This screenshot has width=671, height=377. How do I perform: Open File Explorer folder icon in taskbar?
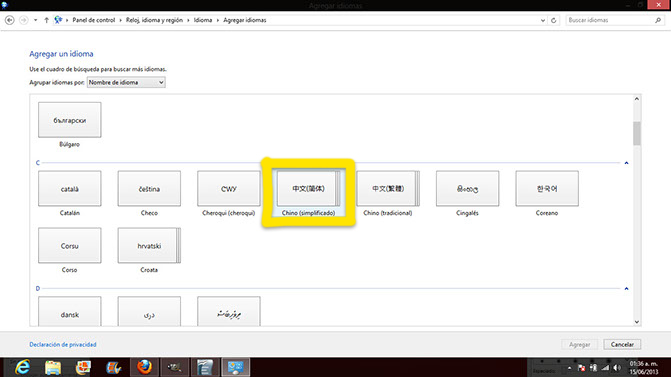pos(53,367)
